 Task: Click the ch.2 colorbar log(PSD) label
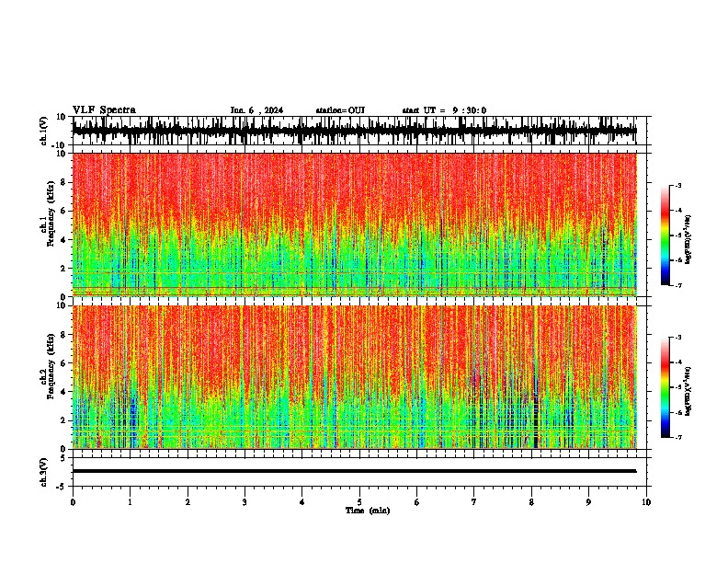(688, 391)
